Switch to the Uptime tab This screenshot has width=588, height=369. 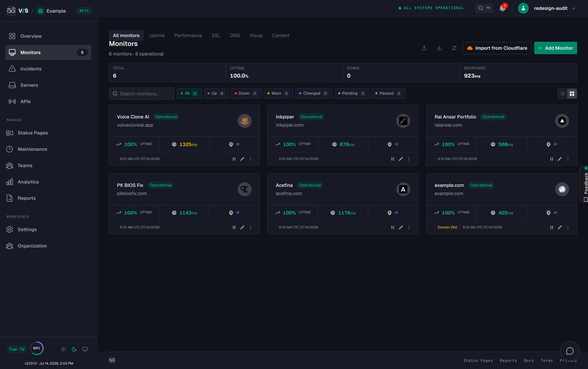point(157,35)
